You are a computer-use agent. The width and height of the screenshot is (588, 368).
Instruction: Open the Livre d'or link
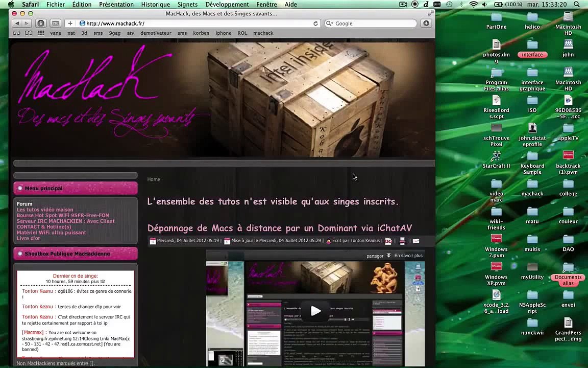[x=29, y=238]
